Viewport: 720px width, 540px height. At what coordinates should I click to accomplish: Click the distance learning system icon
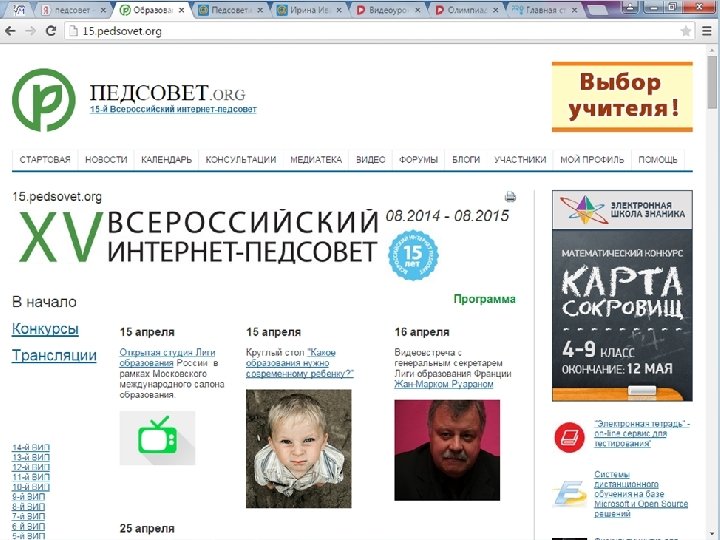(569, 494)
